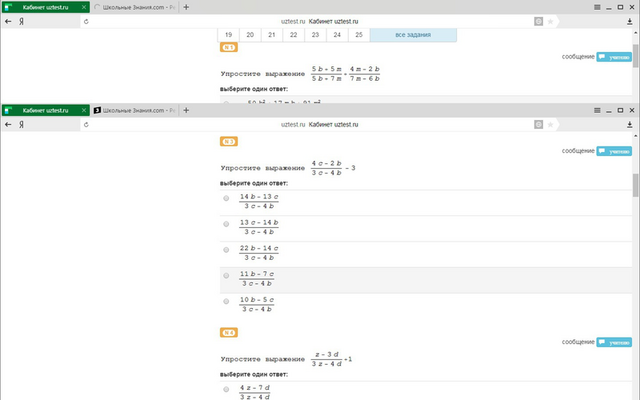Click the Protect icon in top address bar
Viewport: 640px width, 400px height.
pos(538,22)
